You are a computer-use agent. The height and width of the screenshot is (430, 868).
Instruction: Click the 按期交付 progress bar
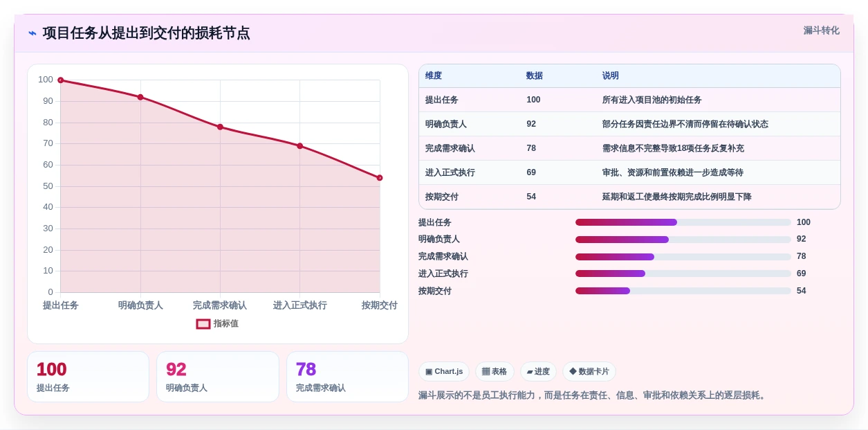683,291
